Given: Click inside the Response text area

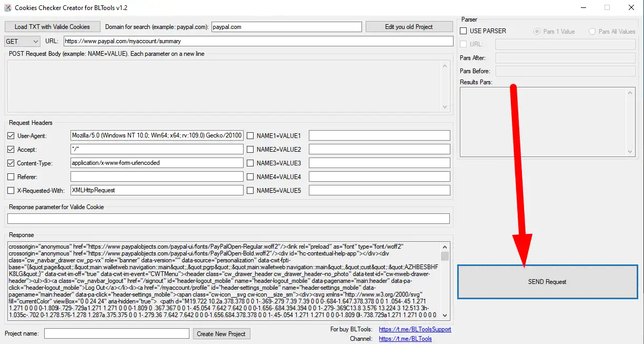Looking at the screenshot, I should coord(224,281).
